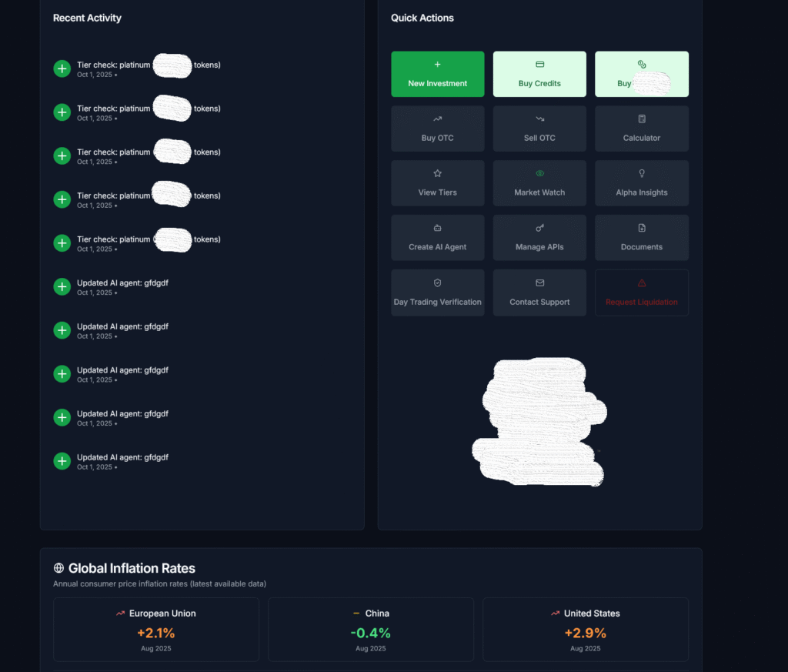Click the United States inflation rate card
788x672 pixels.
[586, 630]
